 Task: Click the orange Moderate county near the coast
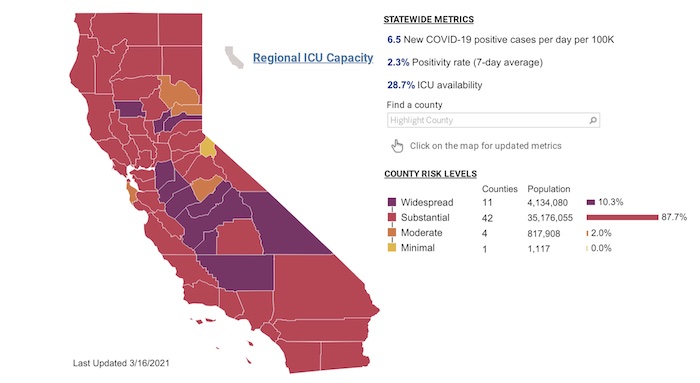pyautogui.click(x=131, y=191)
